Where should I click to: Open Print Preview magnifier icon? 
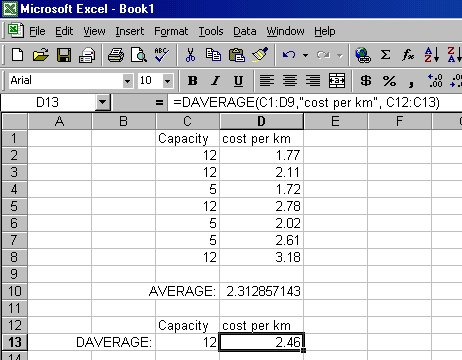click(139, 54)
